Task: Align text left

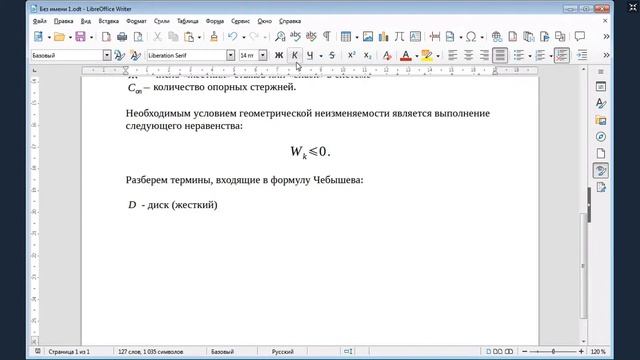Action: click(452, 55)
